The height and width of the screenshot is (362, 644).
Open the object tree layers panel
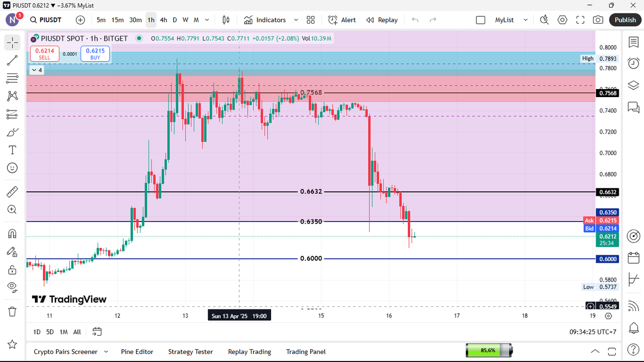(633, 85)
